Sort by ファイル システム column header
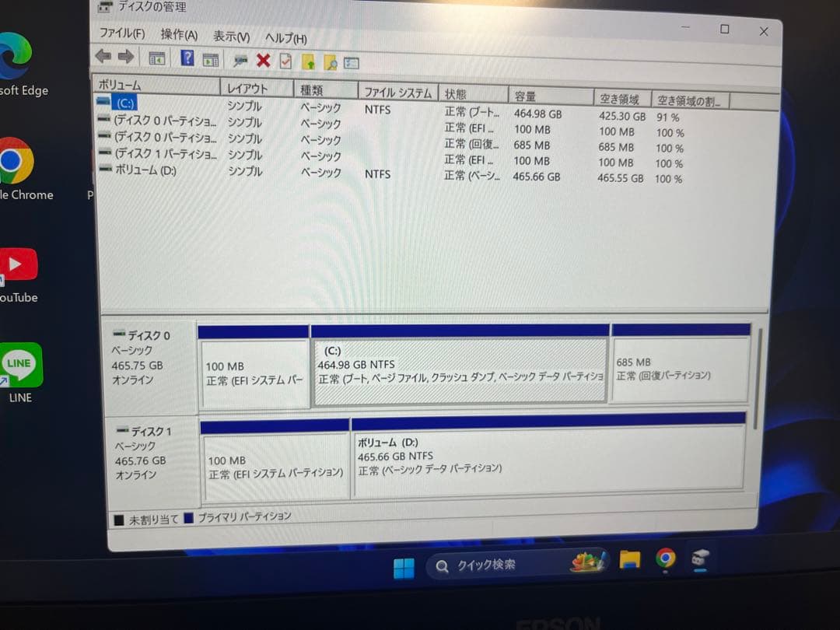The height and width of the screenshot is (630, 840). point(398,92)
